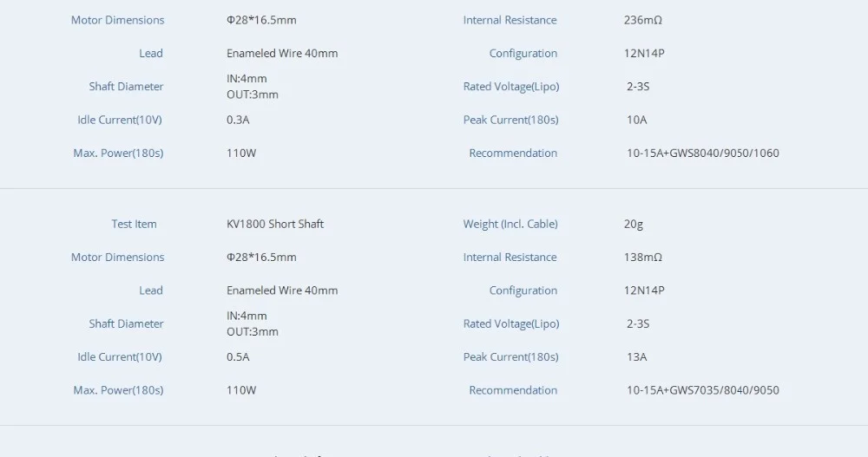Click Idle Current(10V) label beside 0.3A
Viewport: 868px width, 457px height.
click(x=120, y=120)
